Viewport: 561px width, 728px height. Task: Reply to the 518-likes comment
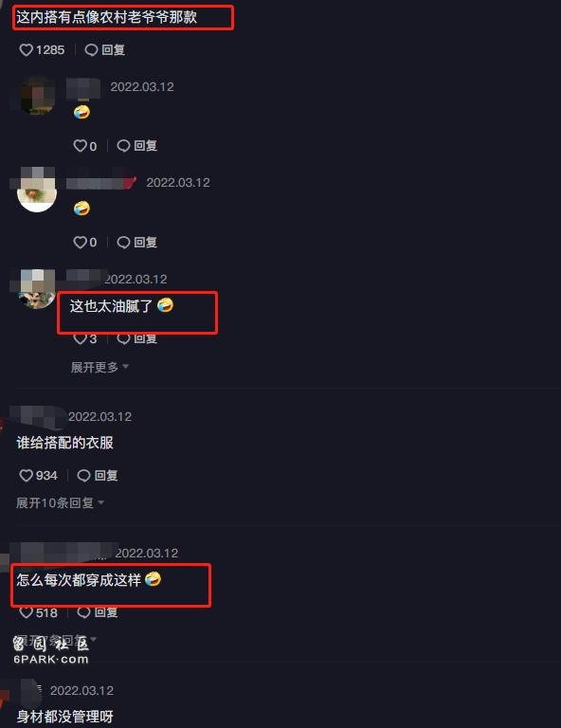[98, 612]
